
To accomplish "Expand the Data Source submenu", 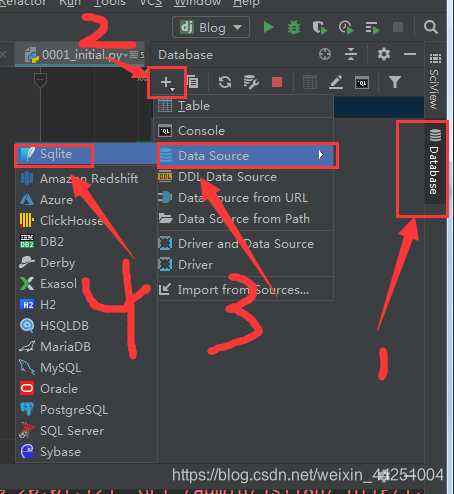I will (x=246, y=156).
